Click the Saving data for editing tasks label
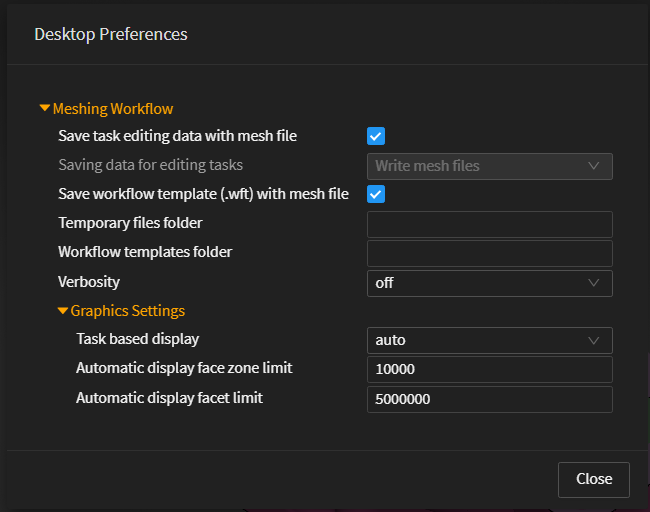Image resolution: width=650 pixels, height=512 pixels. coord(150,165)
